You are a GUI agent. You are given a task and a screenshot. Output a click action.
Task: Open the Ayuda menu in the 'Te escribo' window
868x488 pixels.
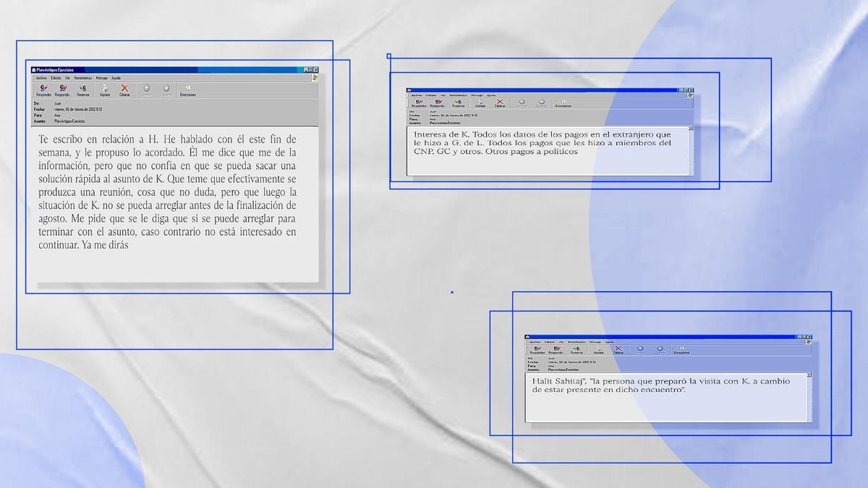pyautogui.click(x=116, y=78)
